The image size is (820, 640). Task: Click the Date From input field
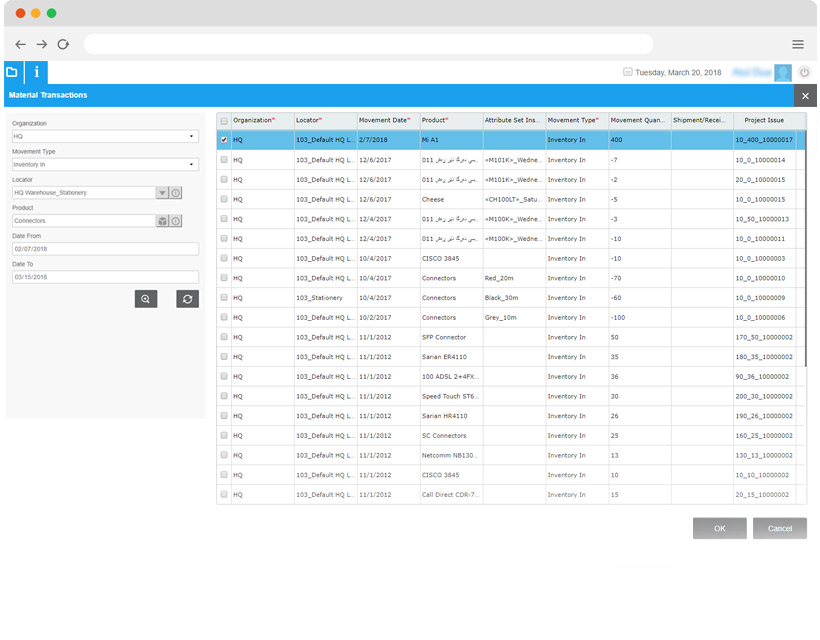coord(105,249)
